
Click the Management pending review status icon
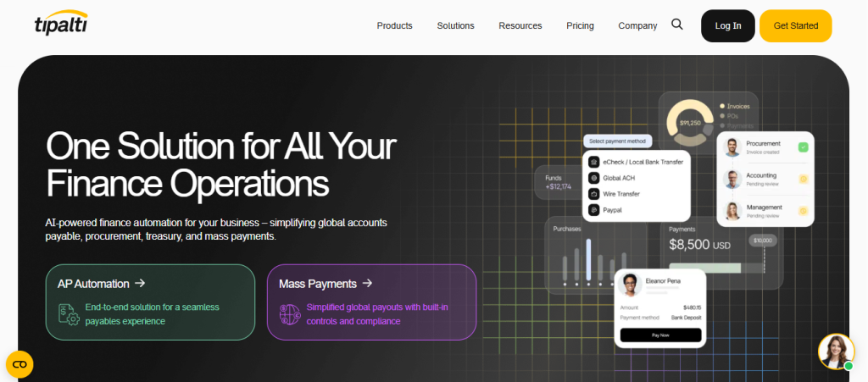pyautogui.click(x=804, y=211)
